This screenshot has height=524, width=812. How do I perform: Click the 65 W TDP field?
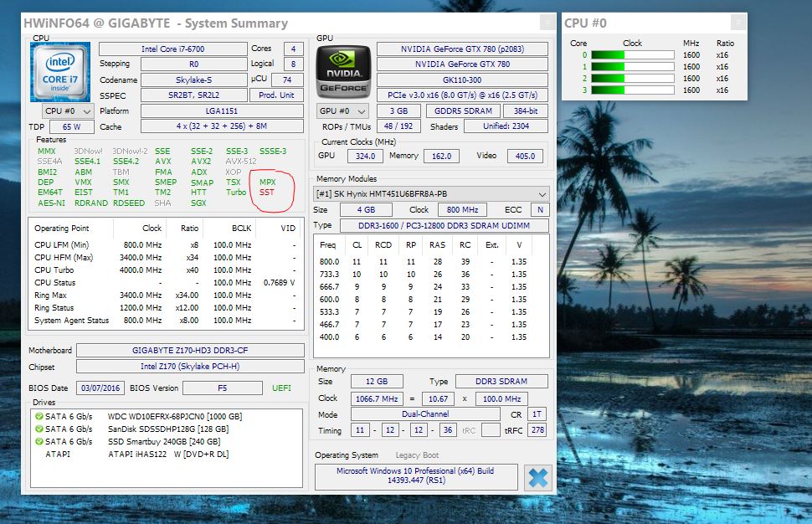click(71, 127)
